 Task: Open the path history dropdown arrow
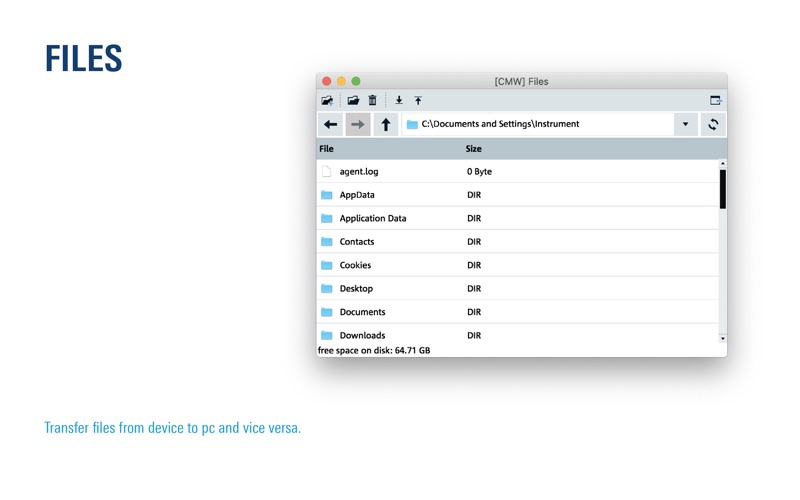click(x=685, y=124)
